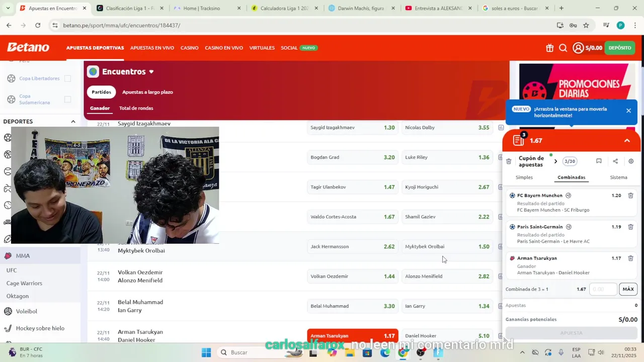Remove Arman Tsarukyan bet
Screen dimensions: 644x362
click(x=630, y=258)
